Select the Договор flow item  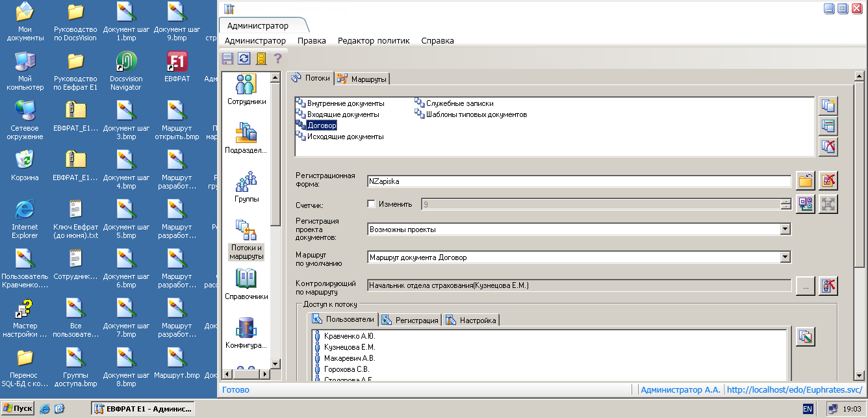316,125
